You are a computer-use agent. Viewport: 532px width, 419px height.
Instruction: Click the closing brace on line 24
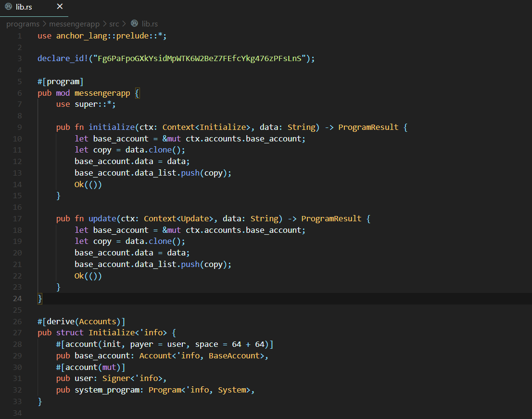tap(40, 299)
